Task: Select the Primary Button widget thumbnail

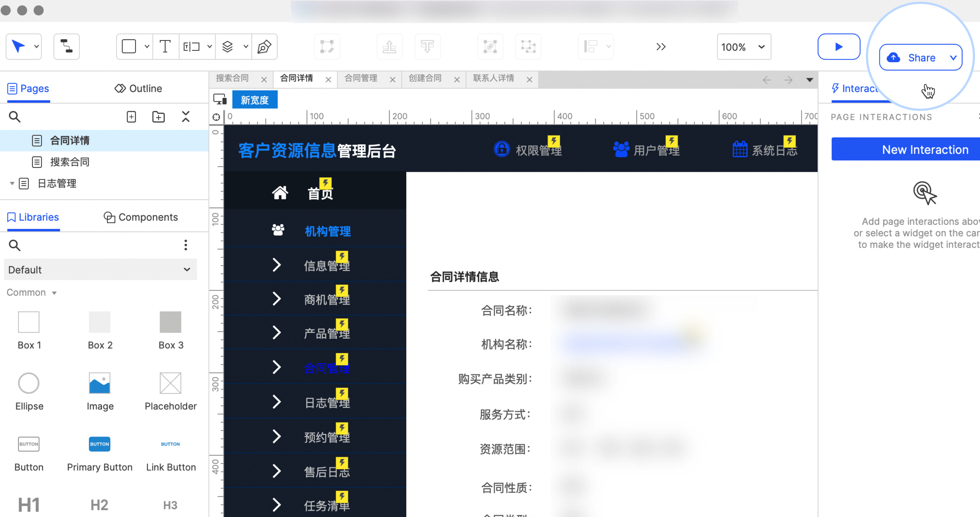Action: click(99, 444)
